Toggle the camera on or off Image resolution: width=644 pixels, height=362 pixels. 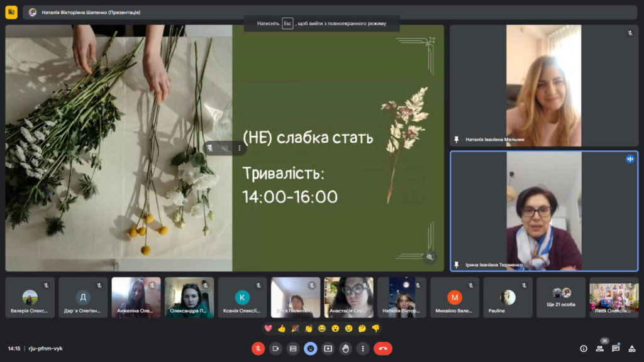click(275, 348)
